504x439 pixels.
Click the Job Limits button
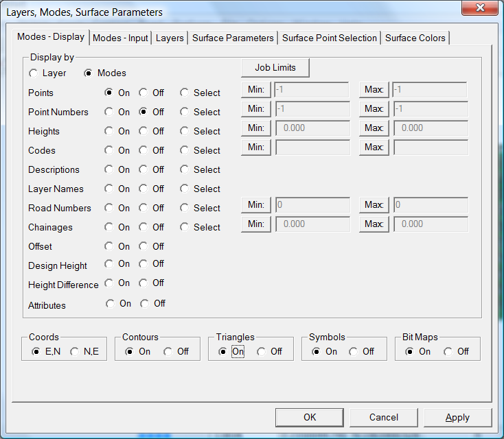(x=275, y=67)
